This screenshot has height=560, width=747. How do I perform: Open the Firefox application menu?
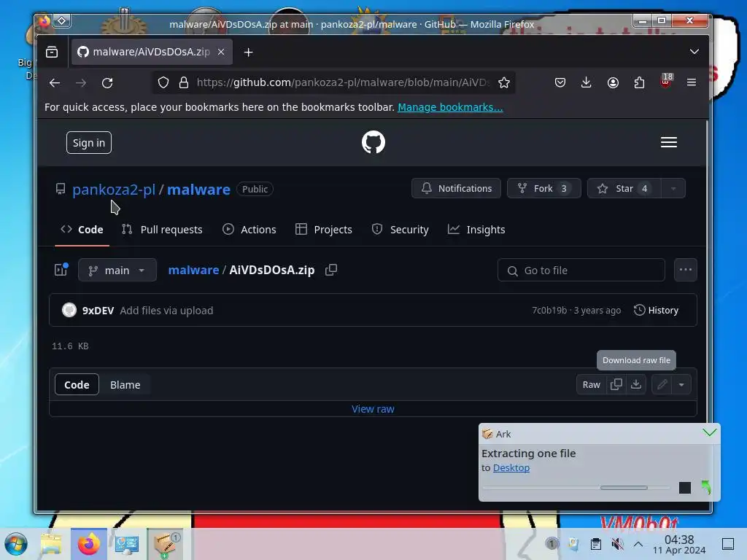692,82
